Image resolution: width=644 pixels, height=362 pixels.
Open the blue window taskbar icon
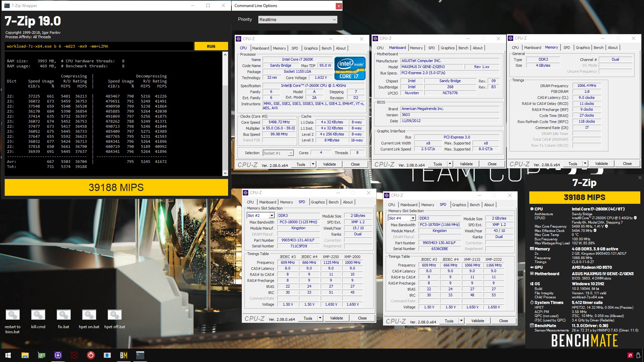coord(107,355)
